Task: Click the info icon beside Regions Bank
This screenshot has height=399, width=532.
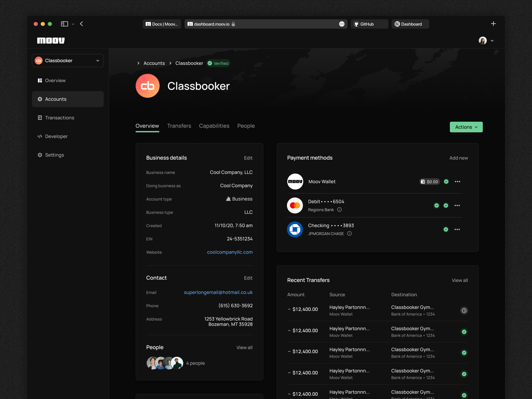Action: [339, 209]
